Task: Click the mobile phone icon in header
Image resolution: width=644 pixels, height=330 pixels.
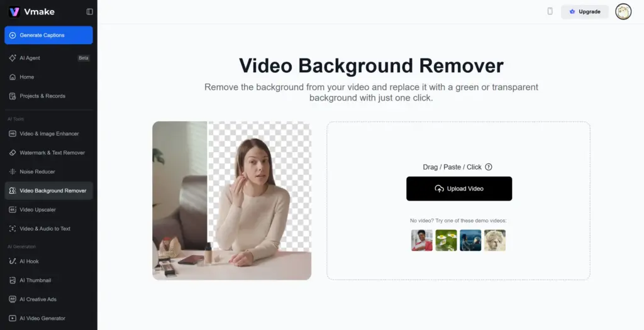Action: pyautogui.click(x=550, y=11)
